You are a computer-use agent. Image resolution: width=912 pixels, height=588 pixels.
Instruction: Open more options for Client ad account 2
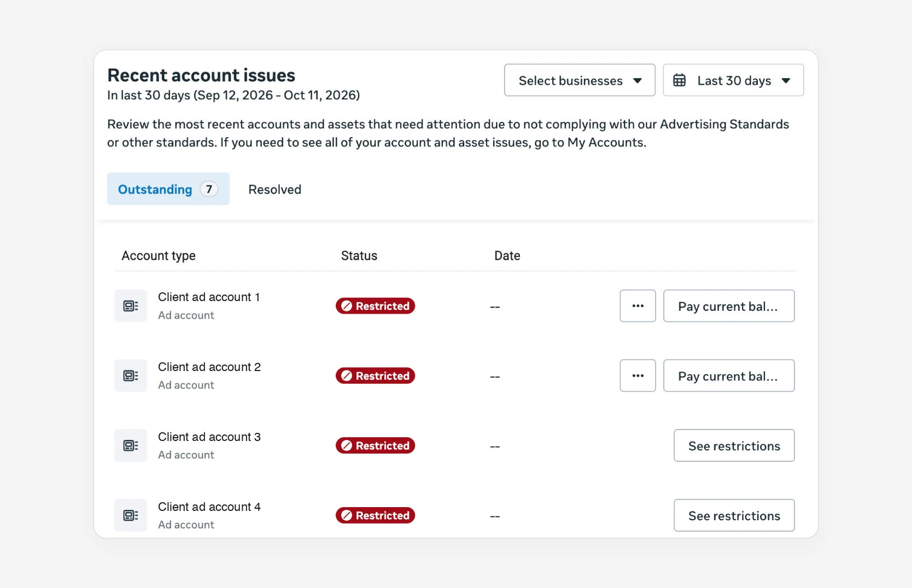click(x=638, y=376)
